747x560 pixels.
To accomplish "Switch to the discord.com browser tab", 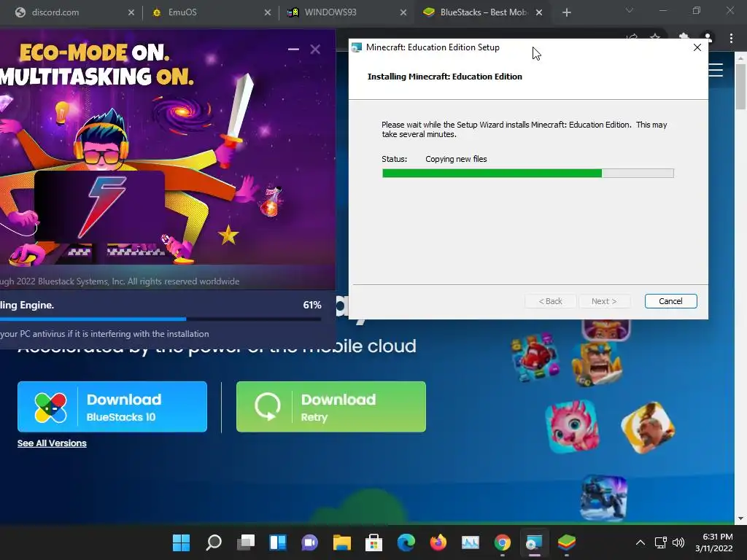I will [x=69, y=12].
